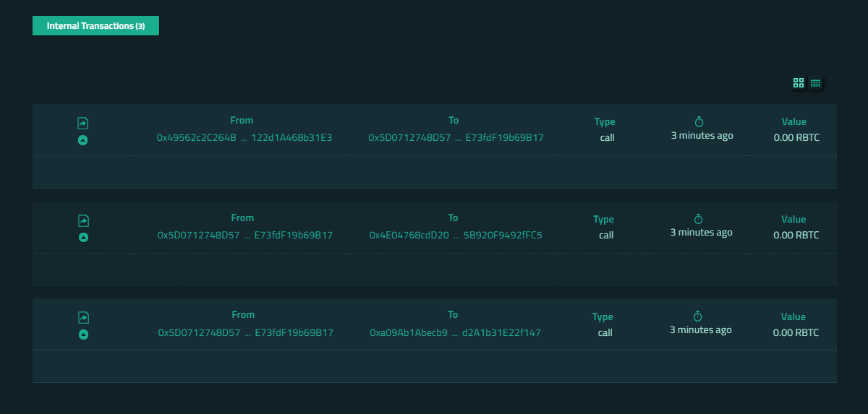
Task: Open the To address 0xa09Ab1Abecb9 … d2A1b31E22f147
Action: pos(455,332)
